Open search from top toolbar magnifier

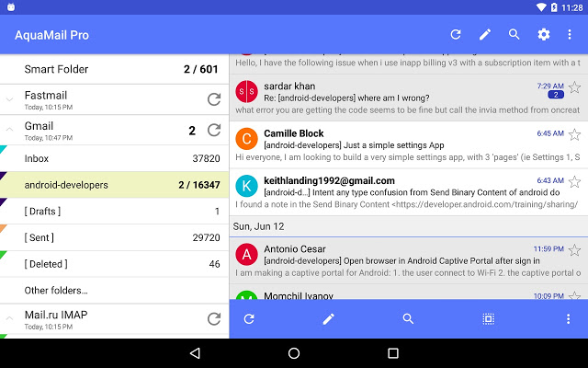(514, 35)
